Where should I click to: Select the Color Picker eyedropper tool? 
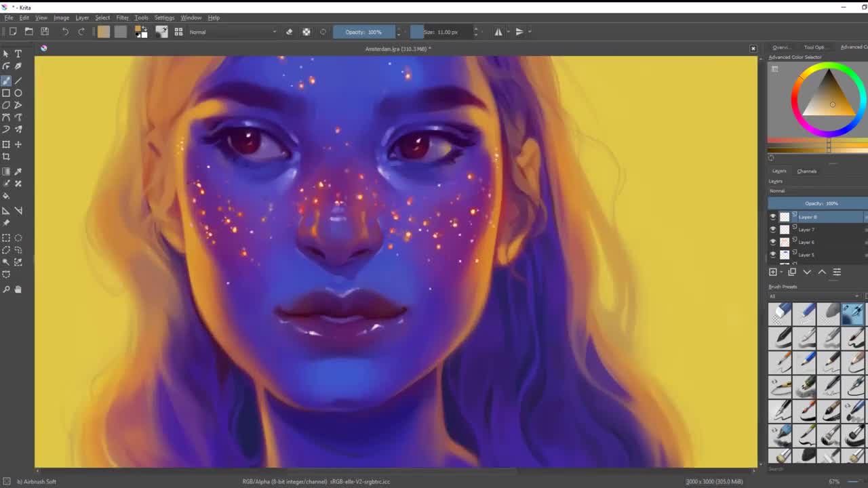coord(18,171)
